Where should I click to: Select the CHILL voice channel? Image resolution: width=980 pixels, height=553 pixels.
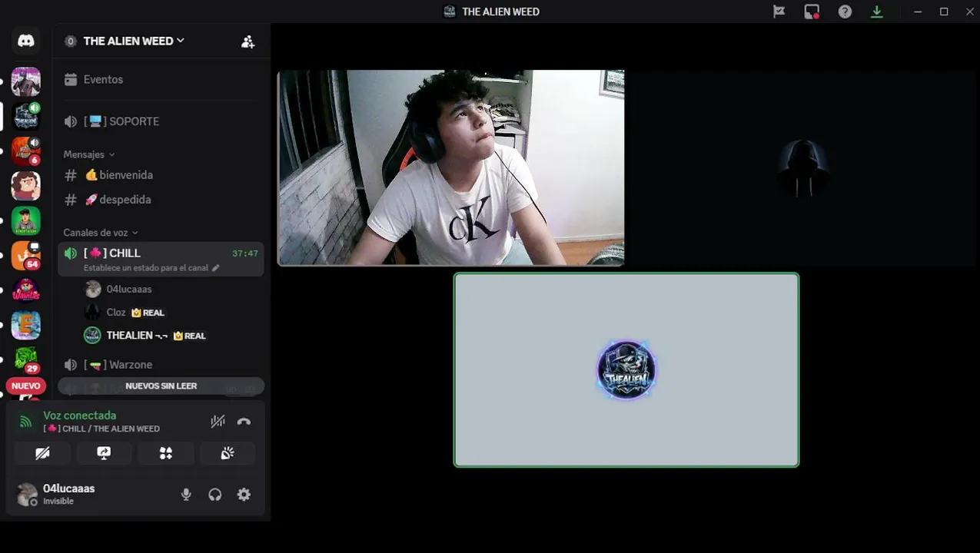click(x=161, y=259)
